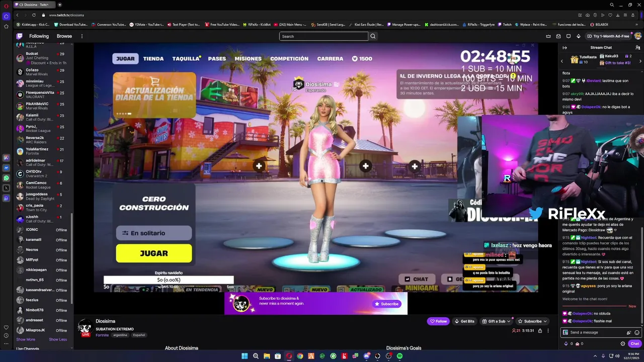Show next gift leaderboard entry arrow
The image size is (644, 362).
pos(640,61)
